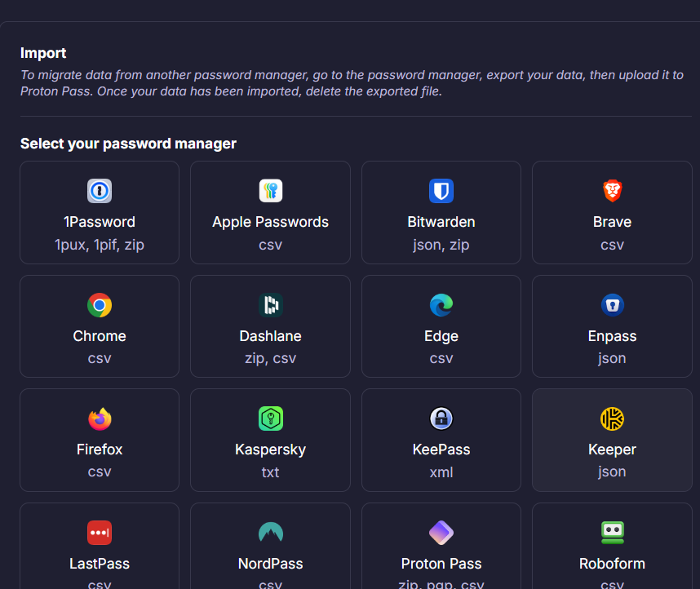The height and width of the screenshot is (589, 700).
Task: Click the 'csv' format under Firefox
Action: click(100, 472)
